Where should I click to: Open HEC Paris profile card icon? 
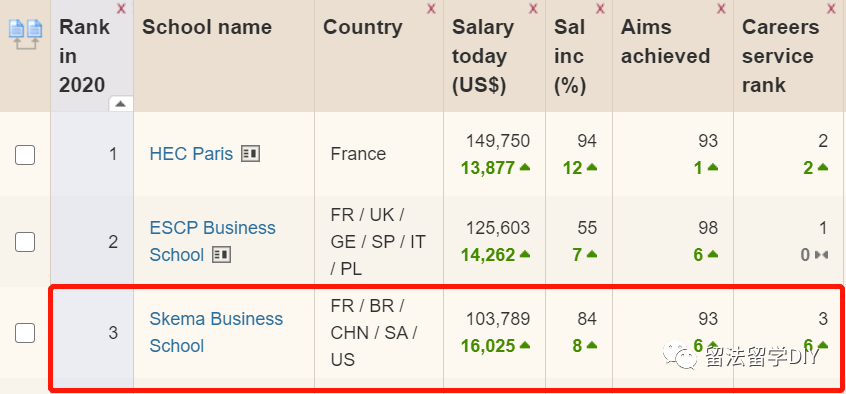click(250, 154)
